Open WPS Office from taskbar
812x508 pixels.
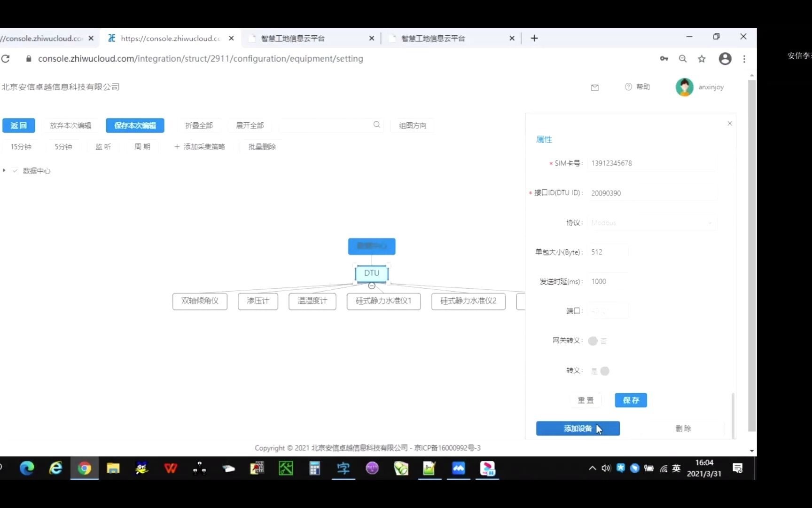coord(171,468)
